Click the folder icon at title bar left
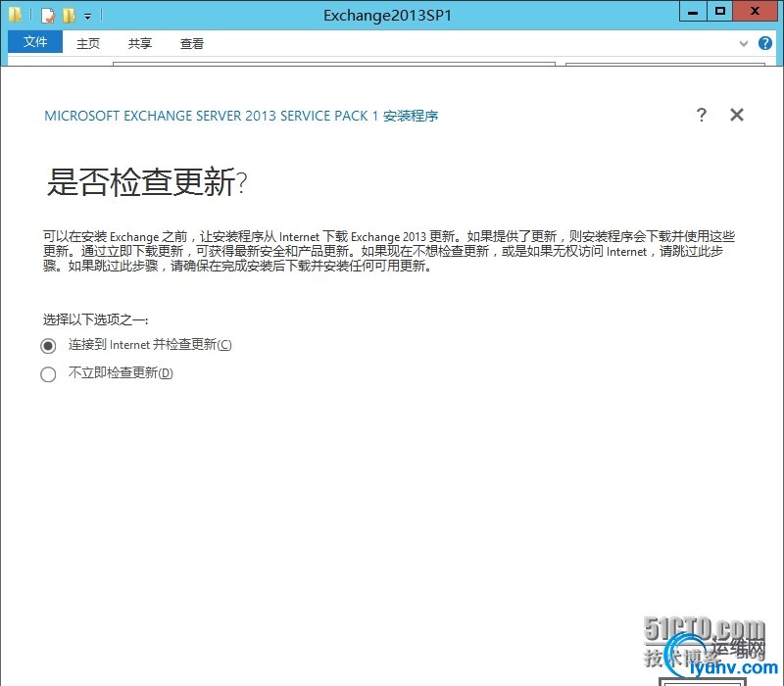The width and height of the screenshot is (784, 686). [x=15, y=15]
